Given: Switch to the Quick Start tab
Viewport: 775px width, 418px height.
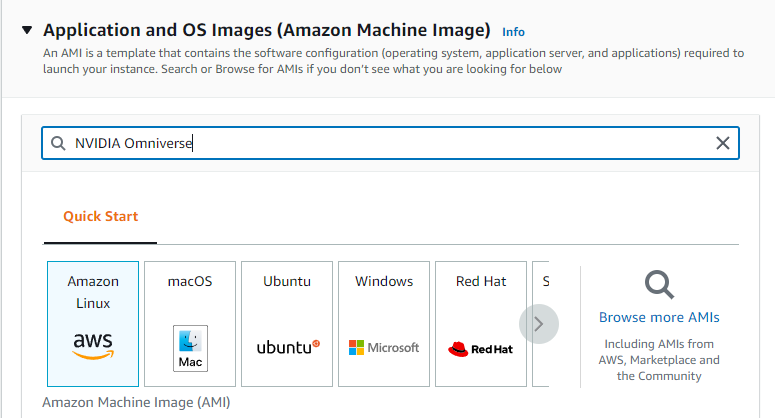Looking at the screenshot, I should [x=100, y=216].
